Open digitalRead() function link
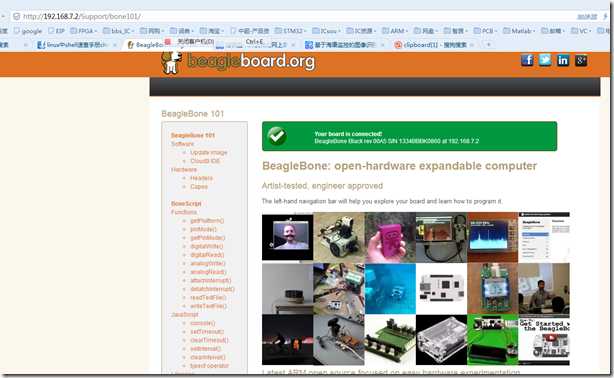The width and height of the screenshot is (614, 378). (207, 255)
